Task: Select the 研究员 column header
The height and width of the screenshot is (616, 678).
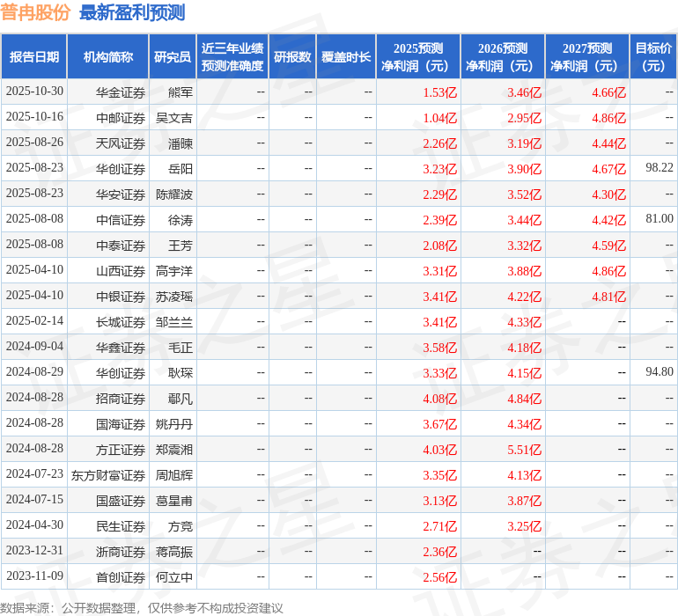Action: (x=172, y=57)
